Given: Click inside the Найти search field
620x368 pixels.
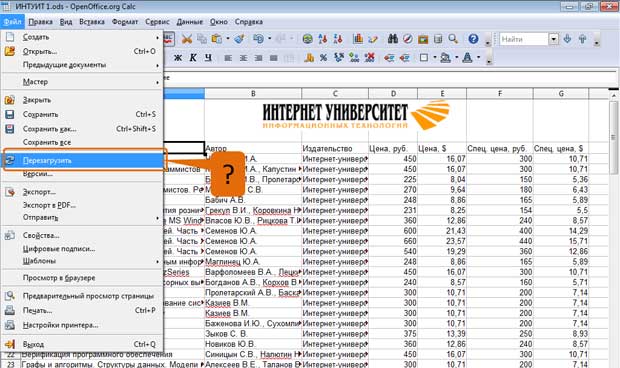Looking at the screenshot, I should click(x=523, y=39).
